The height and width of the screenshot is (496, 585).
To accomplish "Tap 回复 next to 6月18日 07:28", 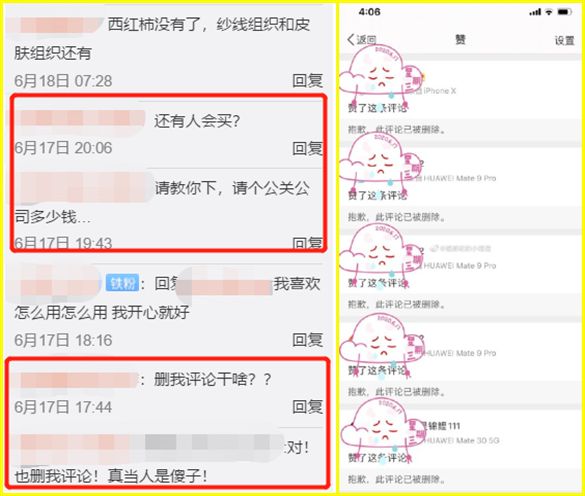I will click(x=307, y=81).
